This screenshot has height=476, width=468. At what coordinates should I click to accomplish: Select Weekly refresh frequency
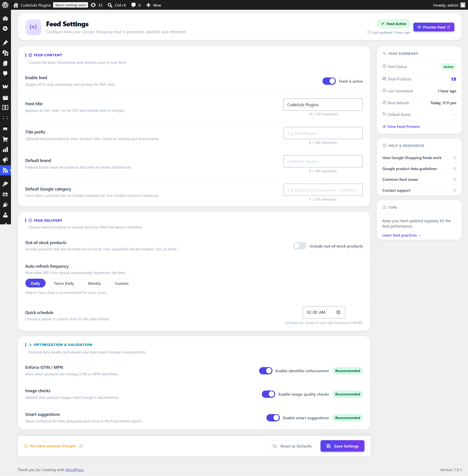coord(94,283)
